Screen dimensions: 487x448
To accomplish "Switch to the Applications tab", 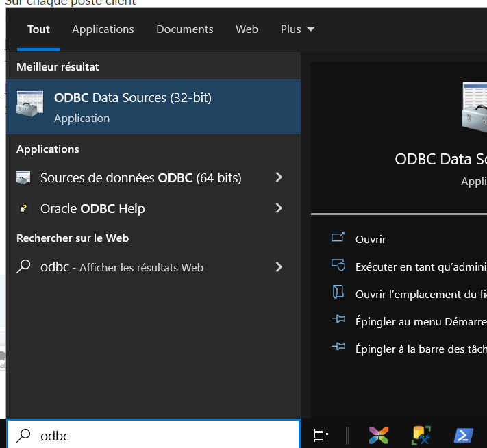I will click(x=103, y=29).
